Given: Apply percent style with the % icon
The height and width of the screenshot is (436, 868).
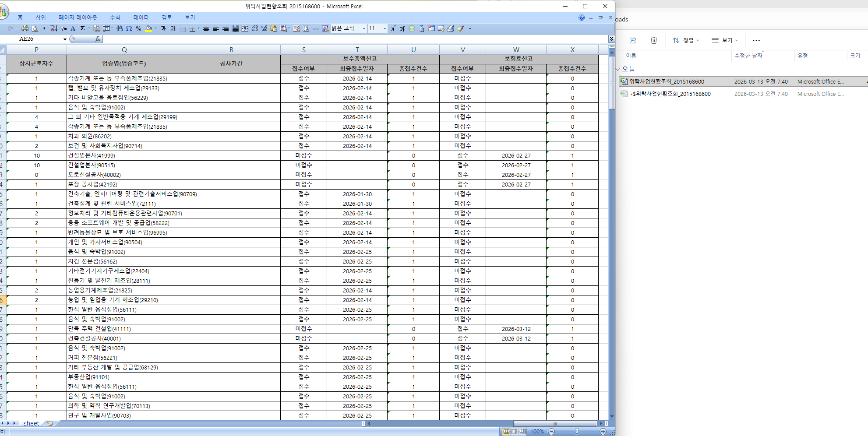Looking at the screenshot, I should coord(138,28).
